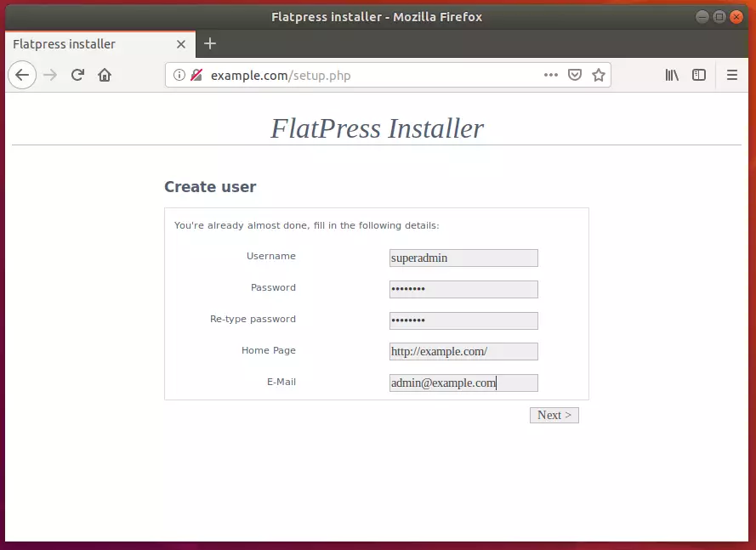Click the Home Page label
The height and width of the screenshot is (550, 756).
click(269, 350)
